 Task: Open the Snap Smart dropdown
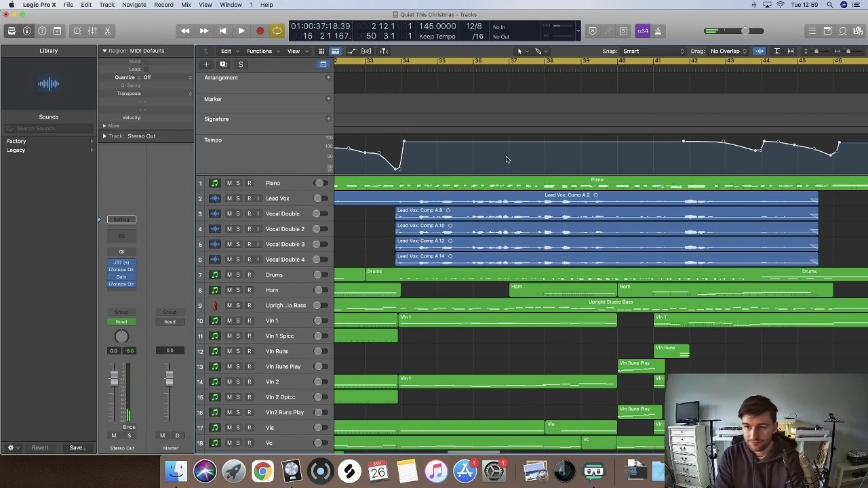tap(654, 51)
